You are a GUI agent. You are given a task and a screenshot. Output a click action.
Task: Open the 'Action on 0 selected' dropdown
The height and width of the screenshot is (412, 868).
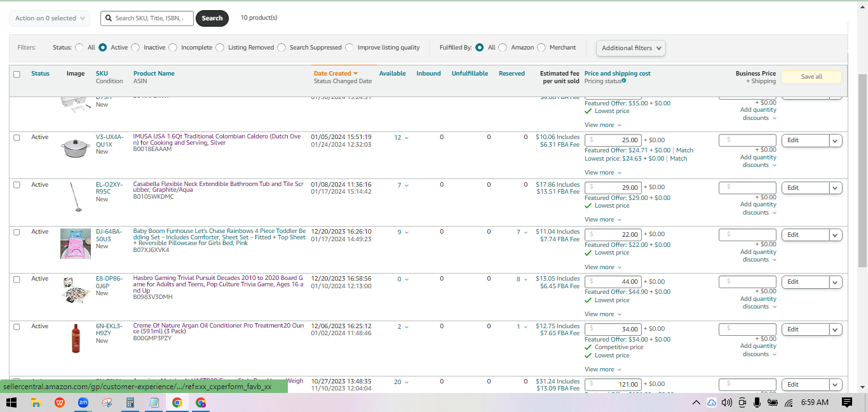50,18
